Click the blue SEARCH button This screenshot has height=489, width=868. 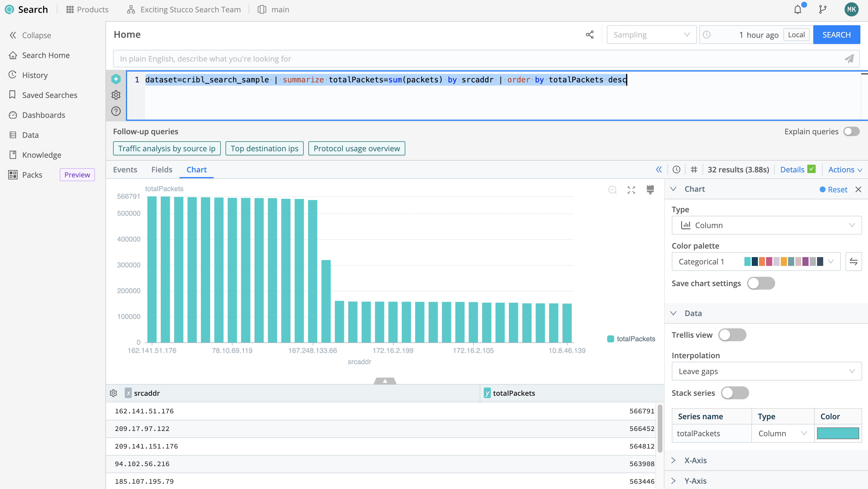836,35
